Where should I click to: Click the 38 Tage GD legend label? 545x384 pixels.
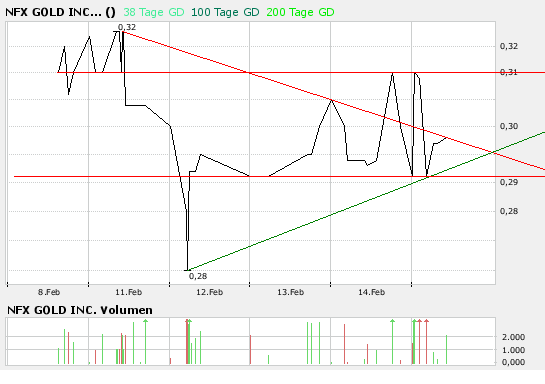154,13
